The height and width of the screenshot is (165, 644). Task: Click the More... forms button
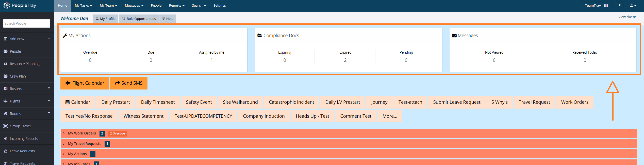tap(390, 116)
